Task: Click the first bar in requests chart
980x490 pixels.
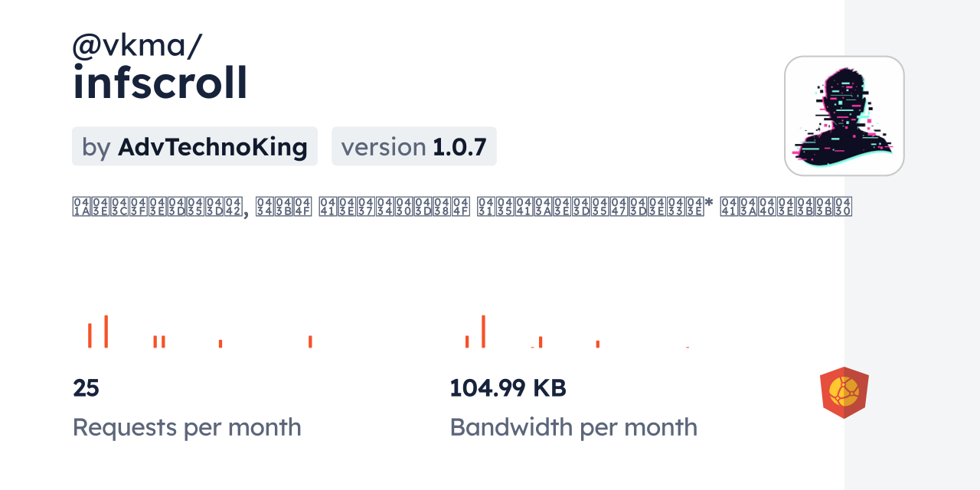Action: coord(90,335)
